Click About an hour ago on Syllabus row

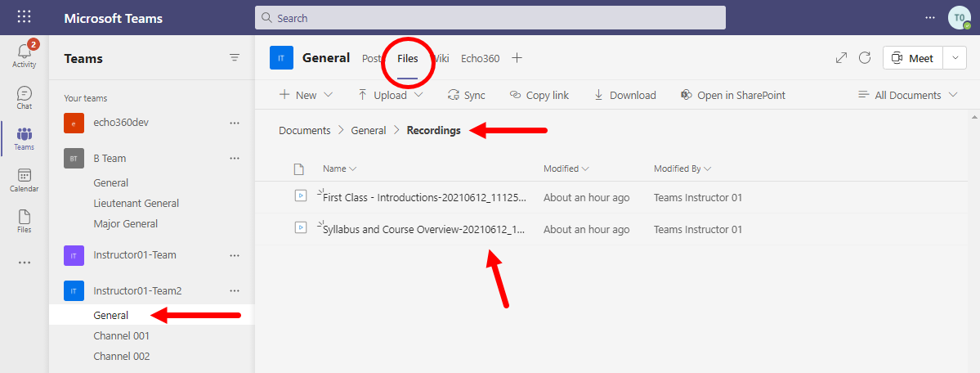pos(586,230)
